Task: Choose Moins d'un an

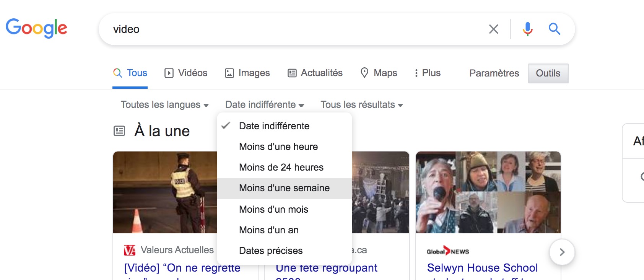Action: [x=284, y=230]
